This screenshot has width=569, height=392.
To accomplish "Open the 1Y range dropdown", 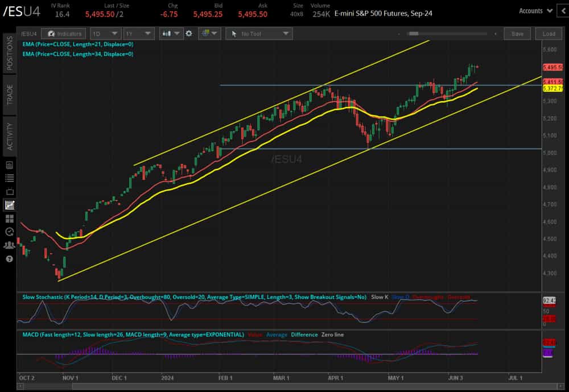I will point(139,34).
